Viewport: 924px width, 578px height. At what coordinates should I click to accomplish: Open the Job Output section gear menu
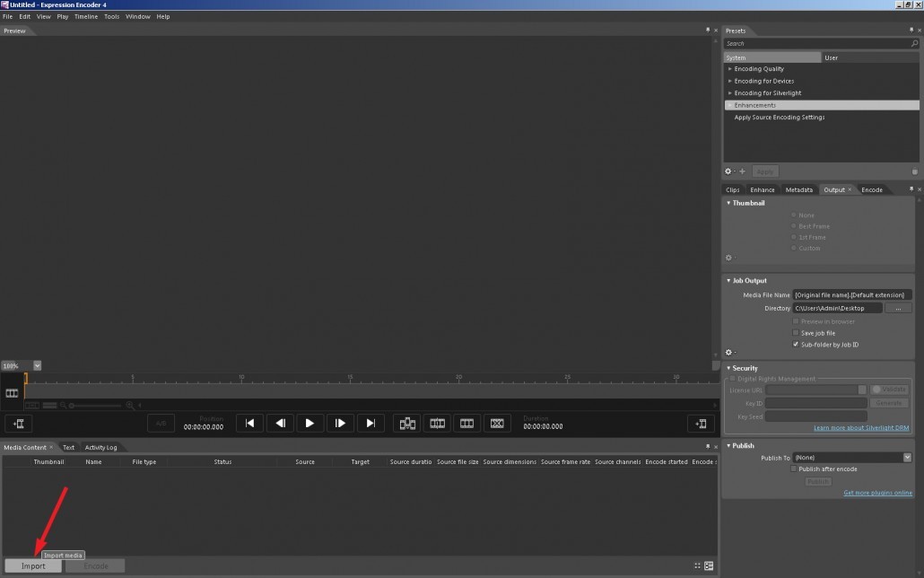(x=729, y=352)
